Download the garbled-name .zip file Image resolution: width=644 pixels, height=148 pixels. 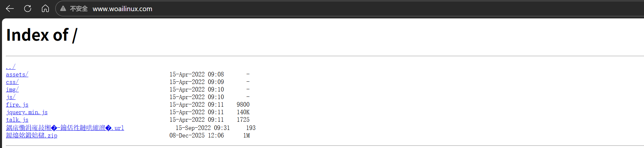(x=32, y=135)
